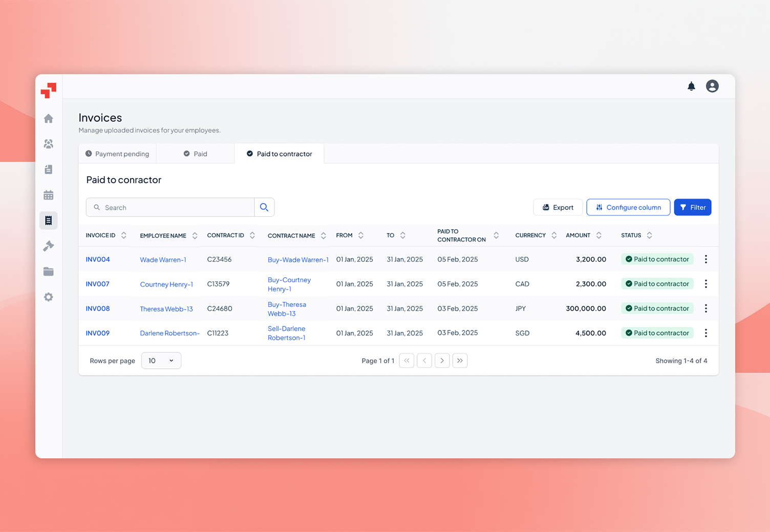This screenshot has height=532, width=770.
Task: Open employee Theresa Webb-13
Action: point(166,309)
